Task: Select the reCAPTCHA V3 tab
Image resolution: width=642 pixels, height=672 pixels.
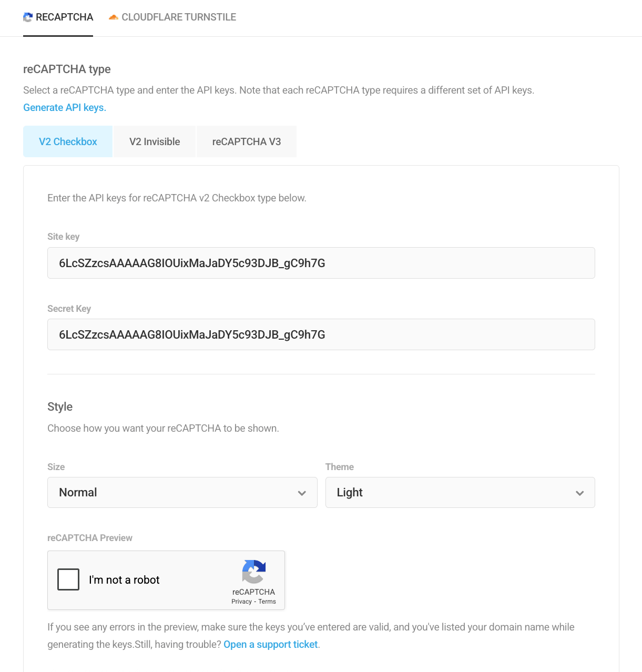Action: click(x=246, y=141)
